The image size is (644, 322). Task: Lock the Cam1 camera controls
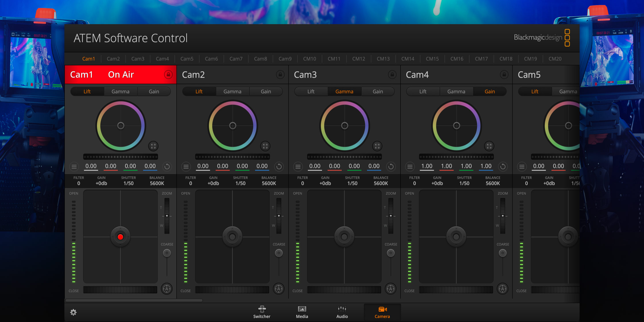(x=168, y=74)
